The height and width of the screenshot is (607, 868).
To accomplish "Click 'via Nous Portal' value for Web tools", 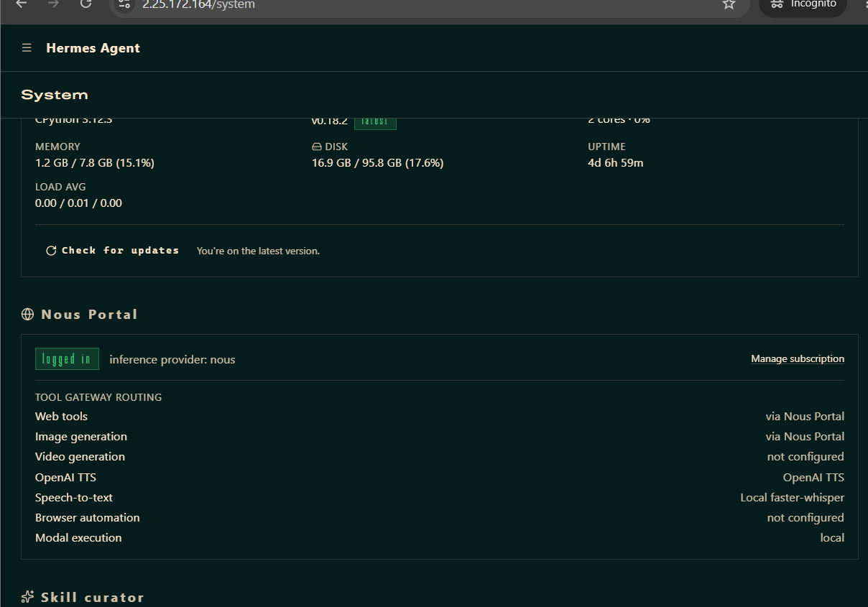I will point(805,417).
